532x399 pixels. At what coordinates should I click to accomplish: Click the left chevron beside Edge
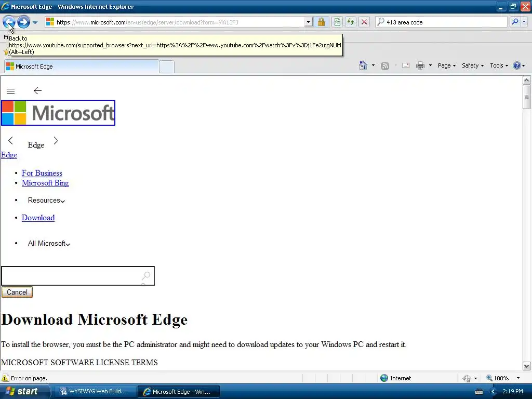point(11,140)
